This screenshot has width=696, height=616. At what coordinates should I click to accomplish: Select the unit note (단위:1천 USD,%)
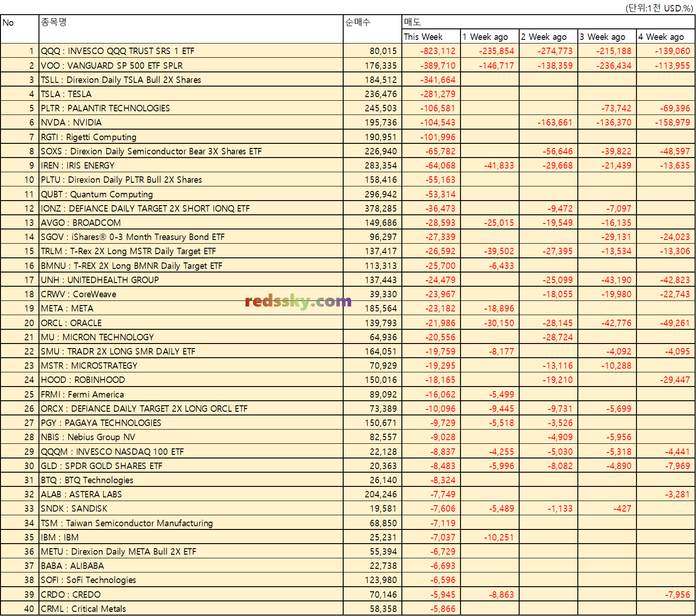point(659,8)
